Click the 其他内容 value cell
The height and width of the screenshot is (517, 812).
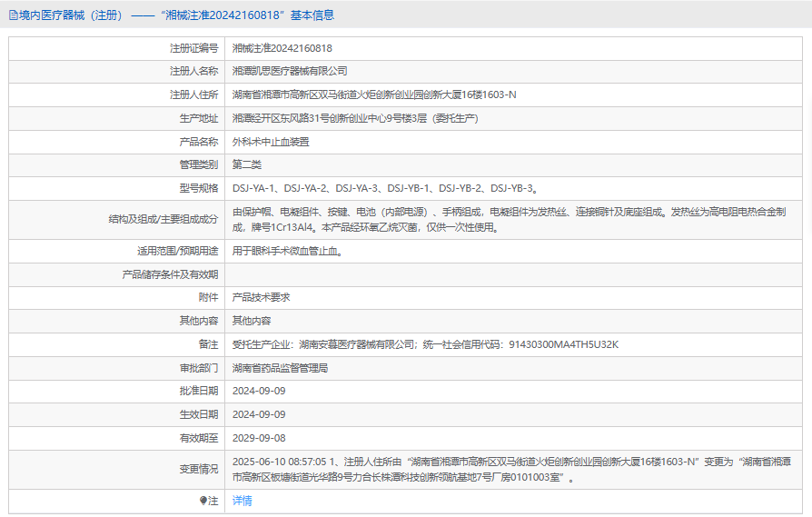click(252, 321)
